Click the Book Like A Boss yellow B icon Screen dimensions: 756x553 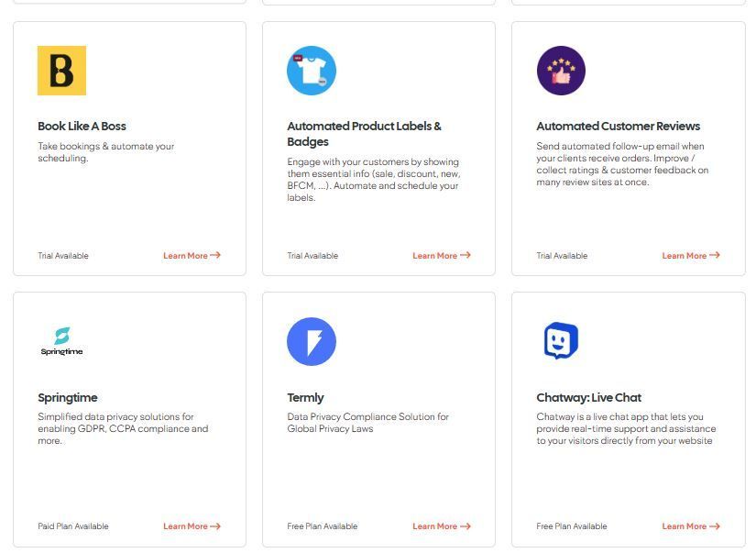61,71
